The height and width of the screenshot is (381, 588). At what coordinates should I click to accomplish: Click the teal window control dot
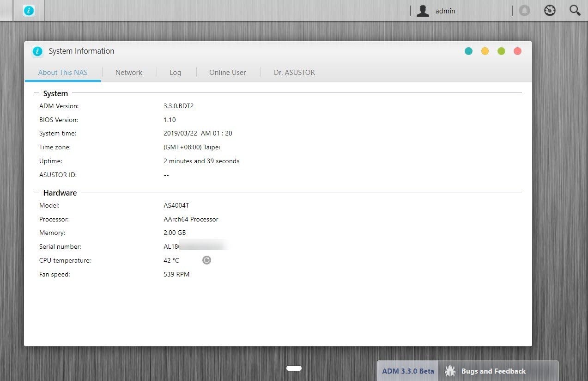click(x=469, y=51)
